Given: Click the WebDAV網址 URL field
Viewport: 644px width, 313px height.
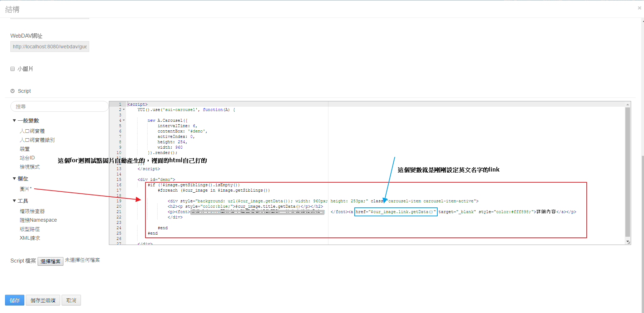Looking at the screenshot, I should pyautogui.click(x=50, y=47).
